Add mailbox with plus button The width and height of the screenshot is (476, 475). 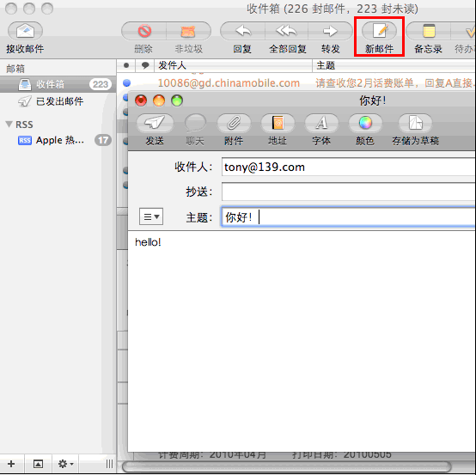(11, 464)
